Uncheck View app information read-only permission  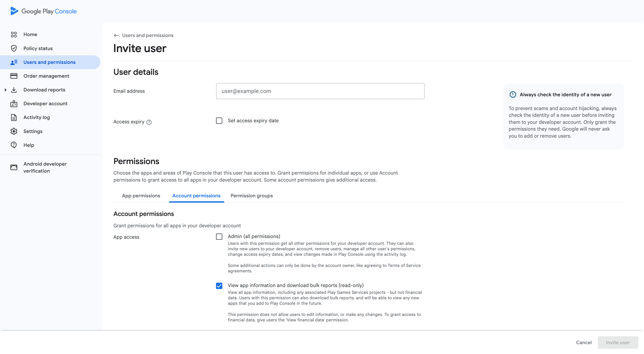click(x=219, y=286)
